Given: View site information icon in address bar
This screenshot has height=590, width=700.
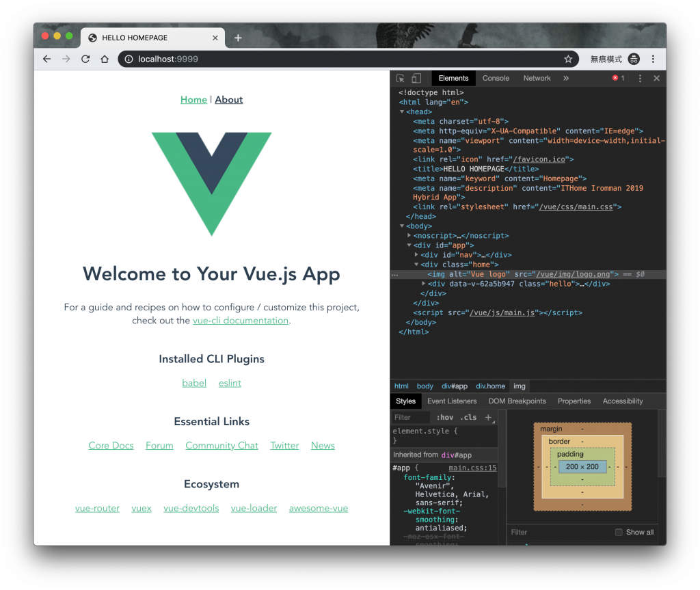Looking at the screenshot, I should (x=129, y=59).
